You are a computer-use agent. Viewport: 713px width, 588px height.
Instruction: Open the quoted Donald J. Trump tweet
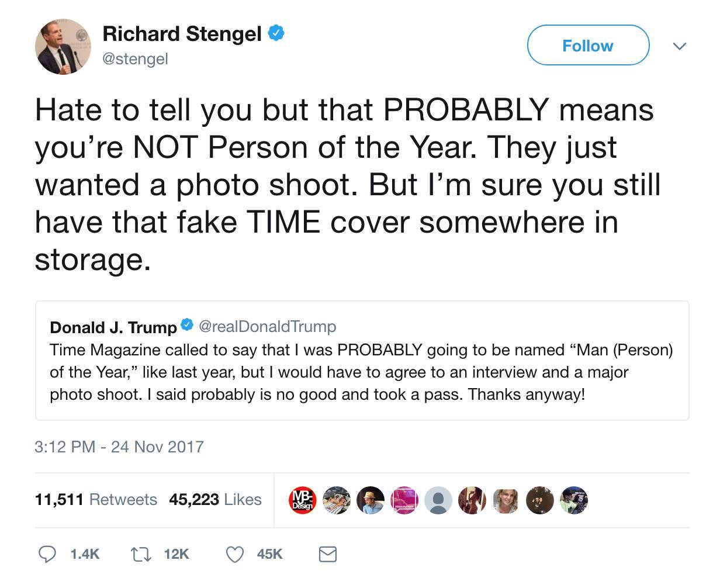(x=362, y=372)
